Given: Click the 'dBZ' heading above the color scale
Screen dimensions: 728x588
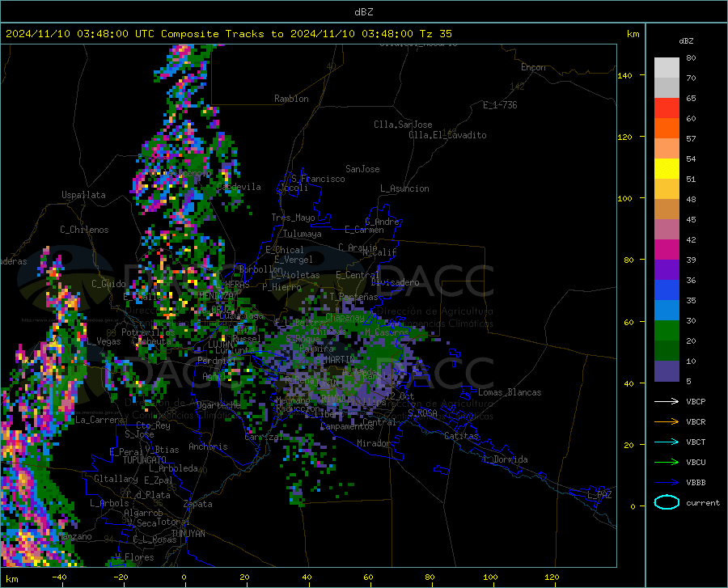Looking at the screenshot, I should (686, 40).
